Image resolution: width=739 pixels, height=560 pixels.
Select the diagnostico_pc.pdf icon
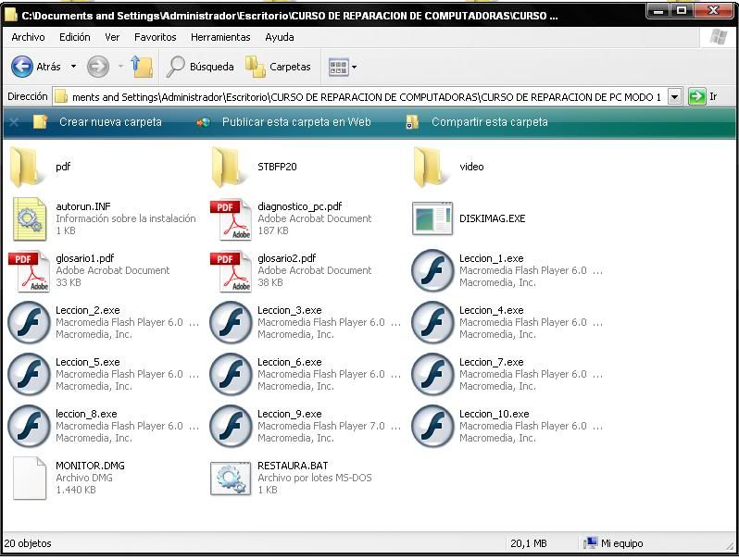(231, 219)
